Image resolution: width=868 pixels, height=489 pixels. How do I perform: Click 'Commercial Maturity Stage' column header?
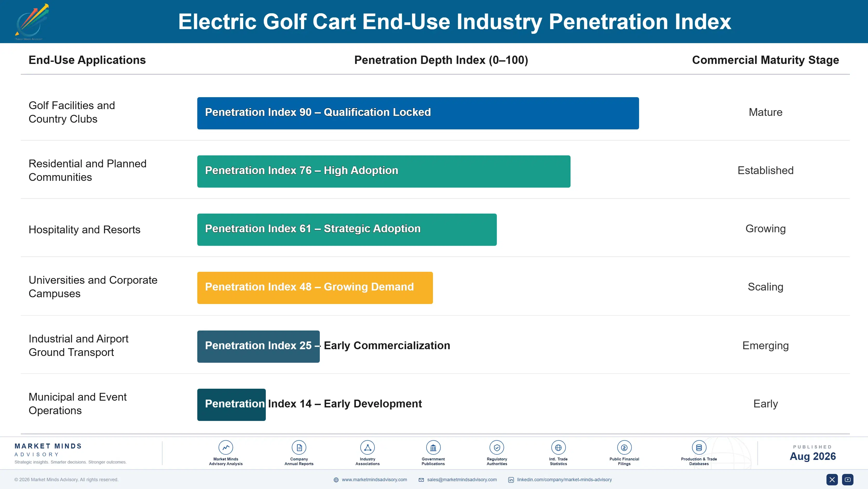tap(765, 60)
